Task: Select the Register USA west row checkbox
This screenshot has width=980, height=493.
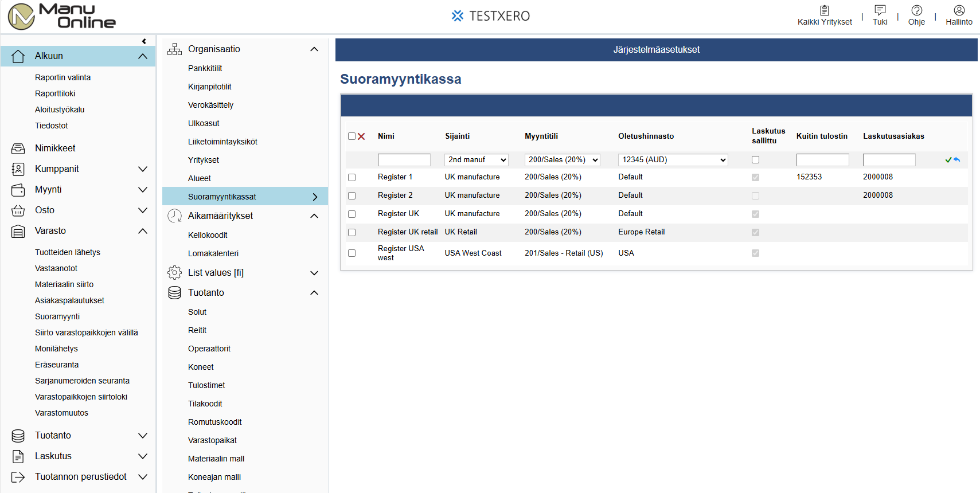Action: (x=352, y=253)
